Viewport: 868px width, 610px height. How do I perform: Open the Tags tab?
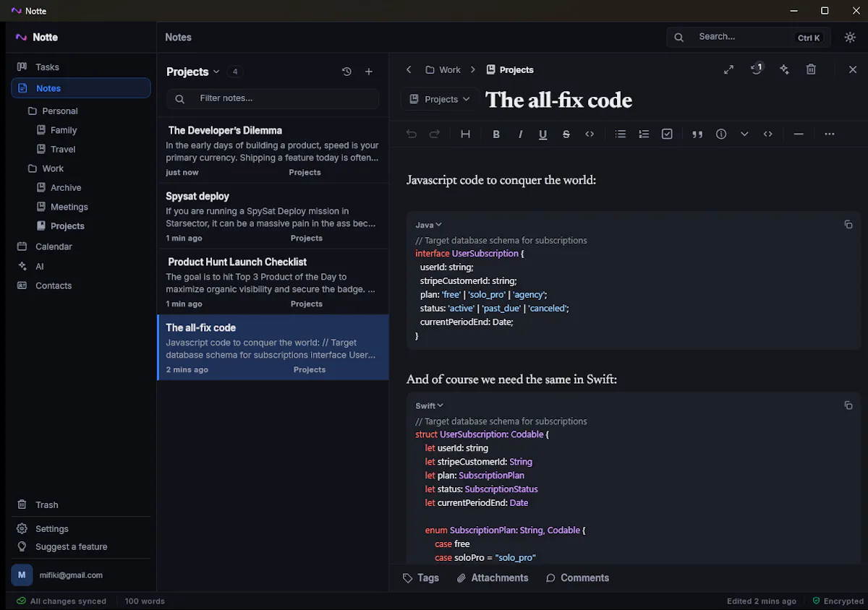pyautogui.click(x=420, y=578)
